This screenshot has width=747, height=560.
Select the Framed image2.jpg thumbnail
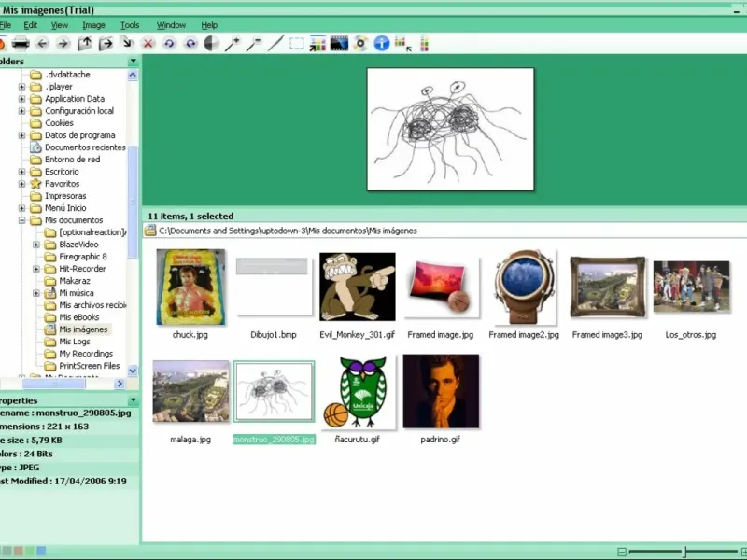coord(524,287)
